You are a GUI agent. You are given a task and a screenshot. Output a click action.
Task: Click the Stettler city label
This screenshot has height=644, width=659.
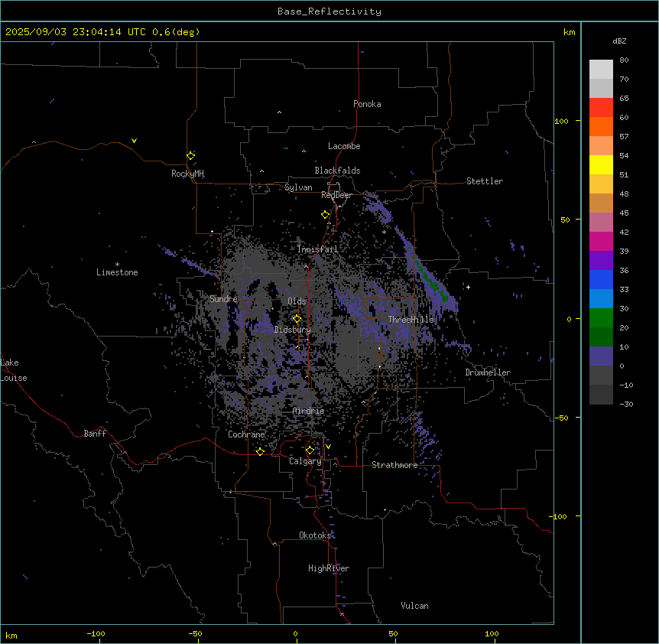click(485, 181)
